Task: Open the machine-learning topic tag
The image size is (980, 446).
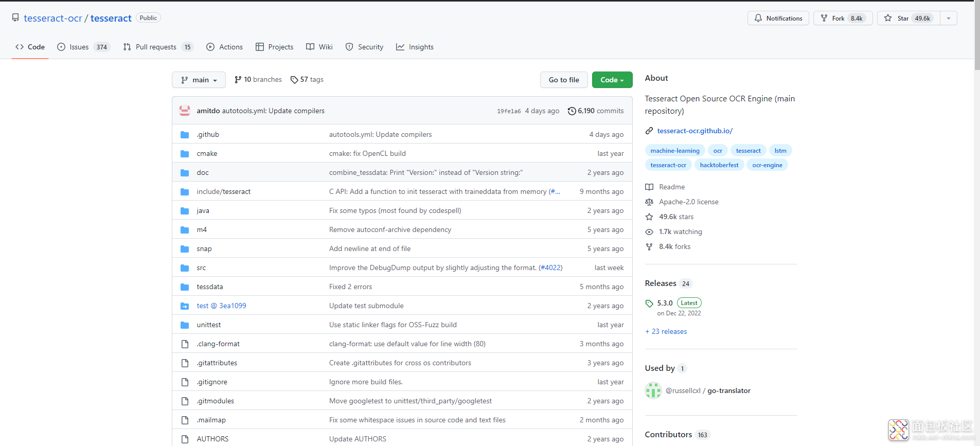Action: point(674,151)
